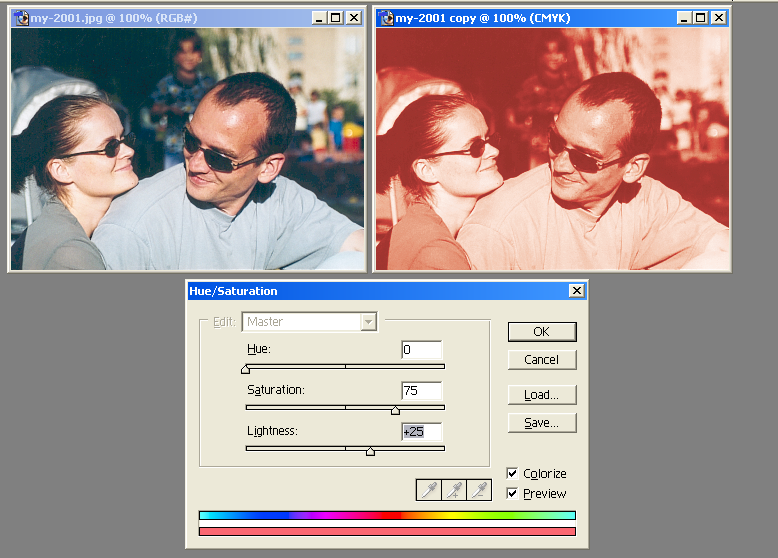Viewport: 778px width, 558px height.
Task: Uncheck the Colorize checkbox
Action: tap(513, 473)
